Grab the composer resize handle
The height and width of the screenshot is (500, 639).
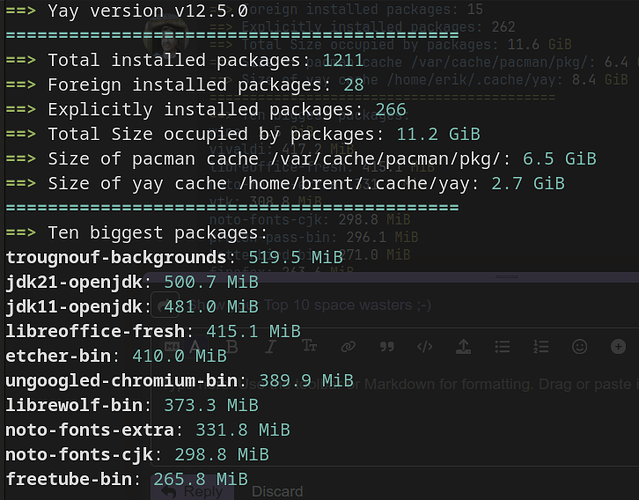pyautogui.click(x=507, y=277)
